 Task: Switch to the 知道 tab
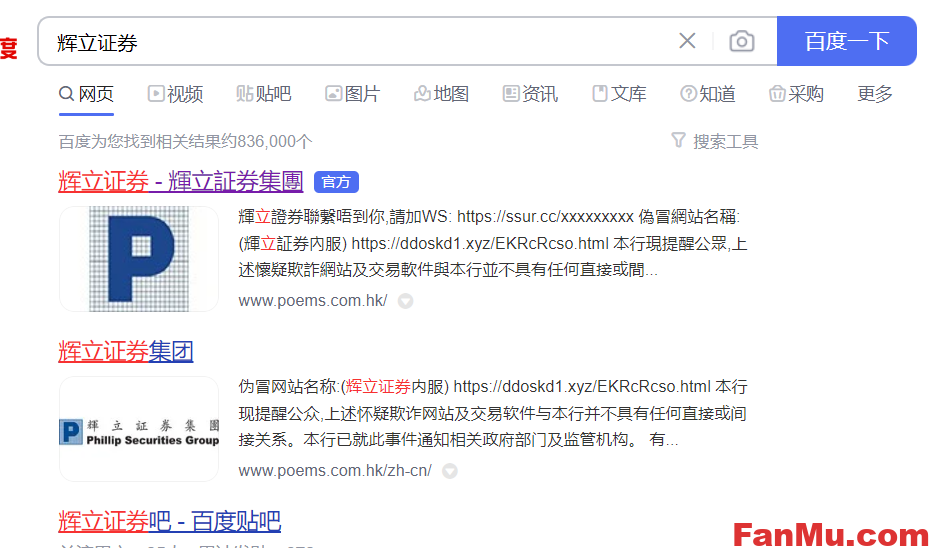(708, 94)
